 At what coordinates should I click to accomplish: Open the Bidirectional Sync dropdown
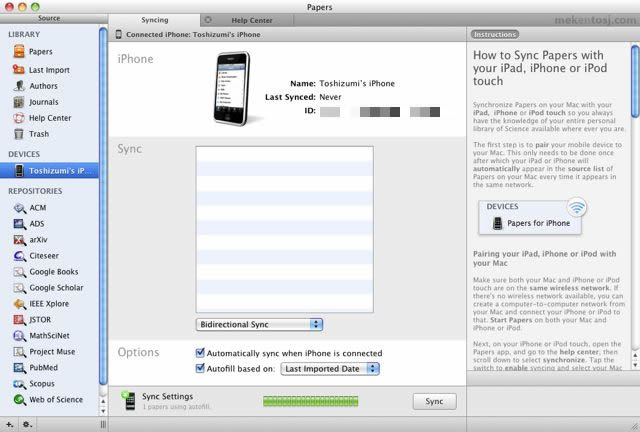pyautogui.click(x=259, y=324)
